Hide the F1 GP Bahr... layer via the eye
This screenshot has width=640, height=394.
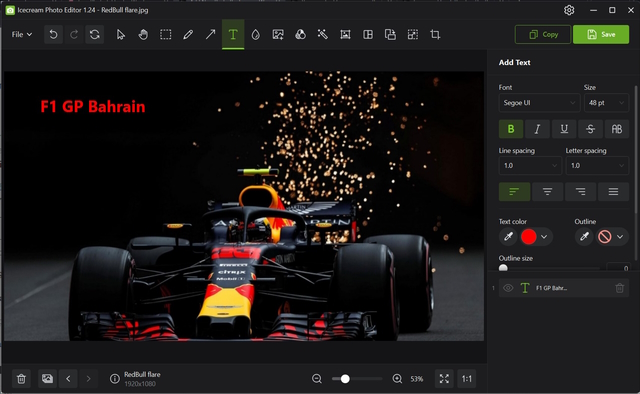pyautogui.click(x=508, y=288)
